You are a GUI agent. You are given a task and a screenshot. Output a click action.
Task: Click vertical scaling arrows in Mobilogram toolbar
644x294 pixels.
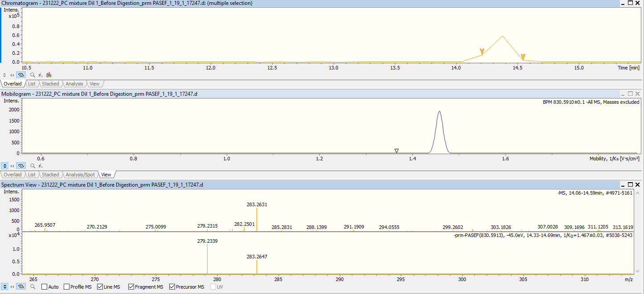4,166
